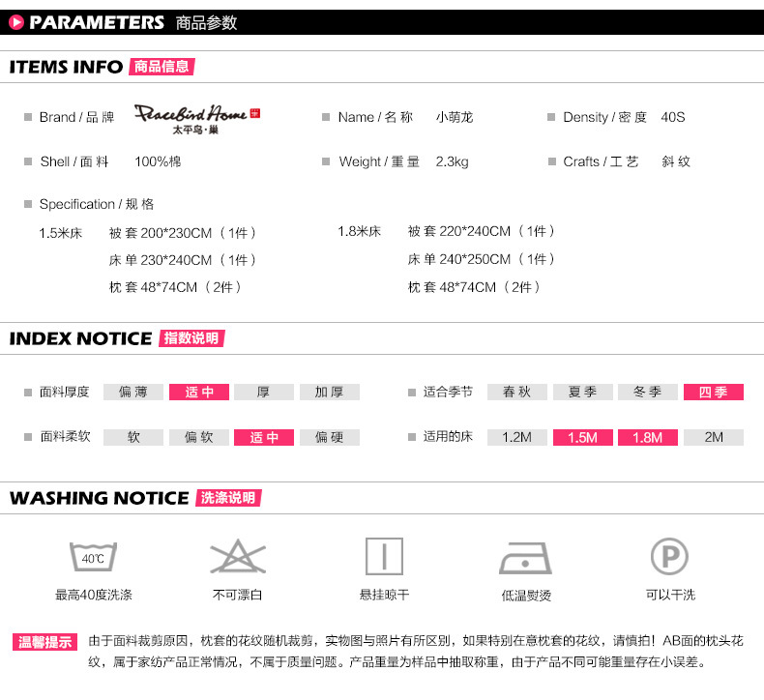Click the do-not-bleach crossed triangle icon
The width and height of the screenshot is (764, 700).
238,557
